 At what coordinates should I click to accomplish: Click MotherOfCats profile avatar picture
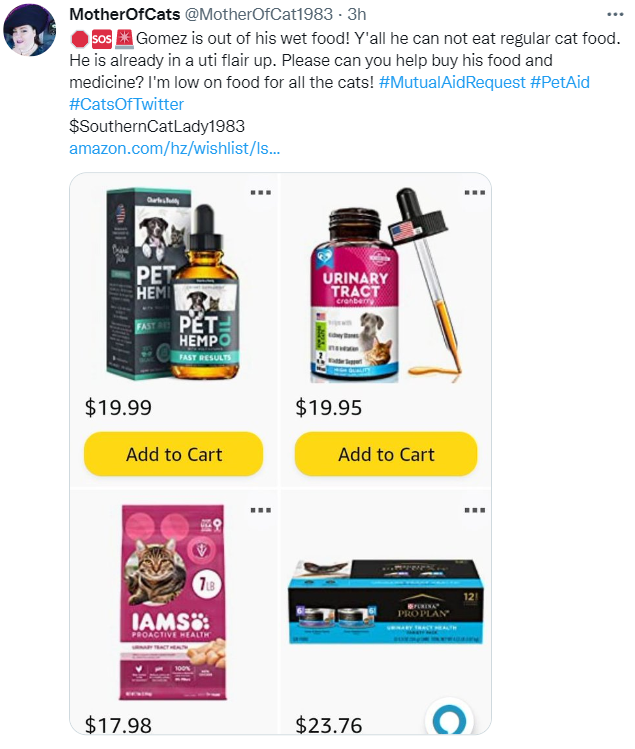click(30, 30)
